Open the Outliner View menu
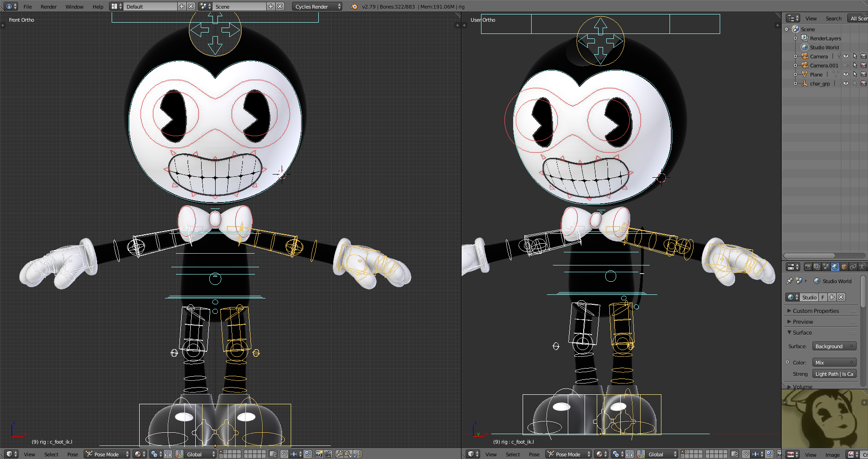Image resolution: width=868 pixels, height=459 pixels. pos(811,19)
